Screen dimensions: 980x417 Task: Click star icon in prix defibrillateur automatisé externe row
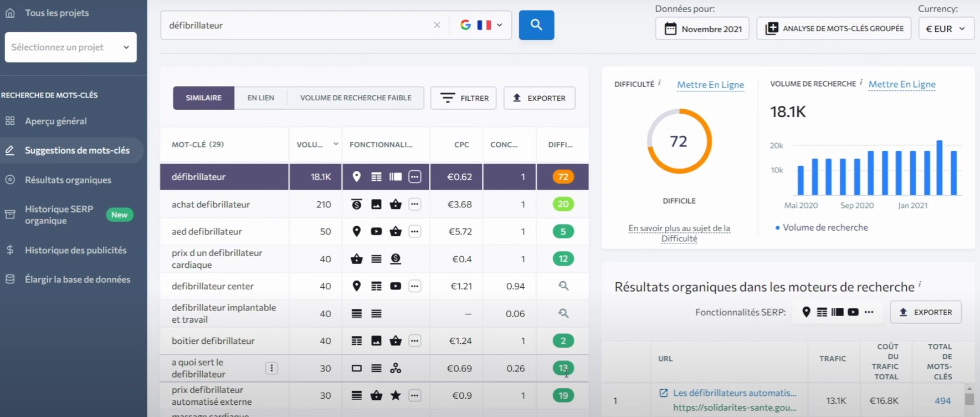[396, 395]
